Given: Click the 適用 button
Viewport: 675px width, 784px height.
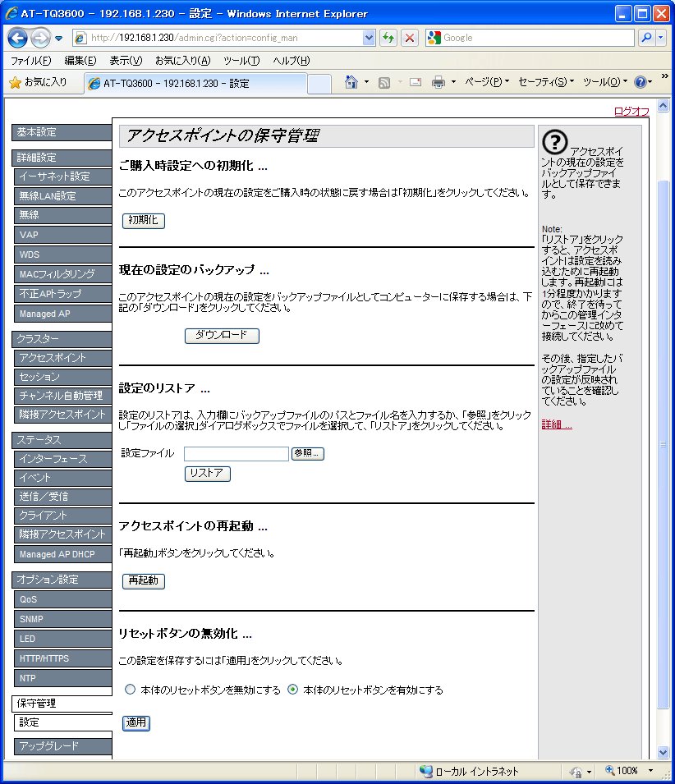Looking at the screenshot, I should [x=136, y=723].
